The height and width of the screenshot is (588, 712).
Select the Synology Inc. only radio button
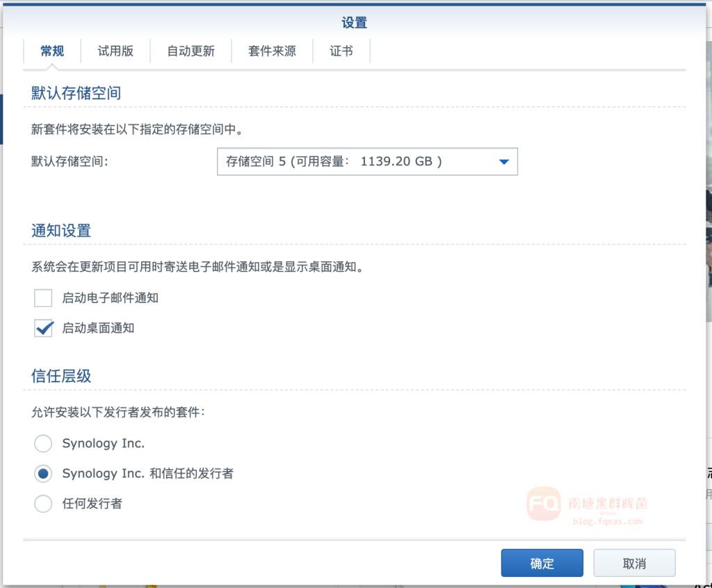click(x=43, y=443)
